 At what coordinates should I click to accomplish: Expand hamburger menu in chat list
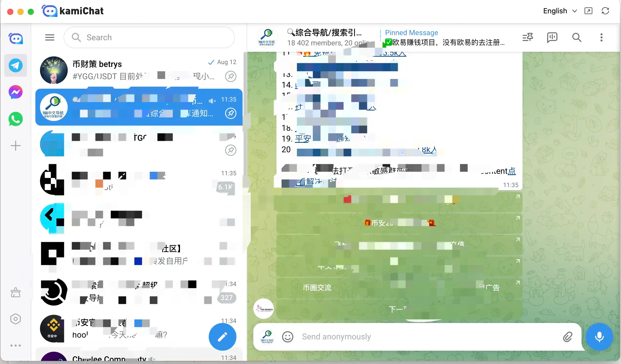click(x=50, y=37)
